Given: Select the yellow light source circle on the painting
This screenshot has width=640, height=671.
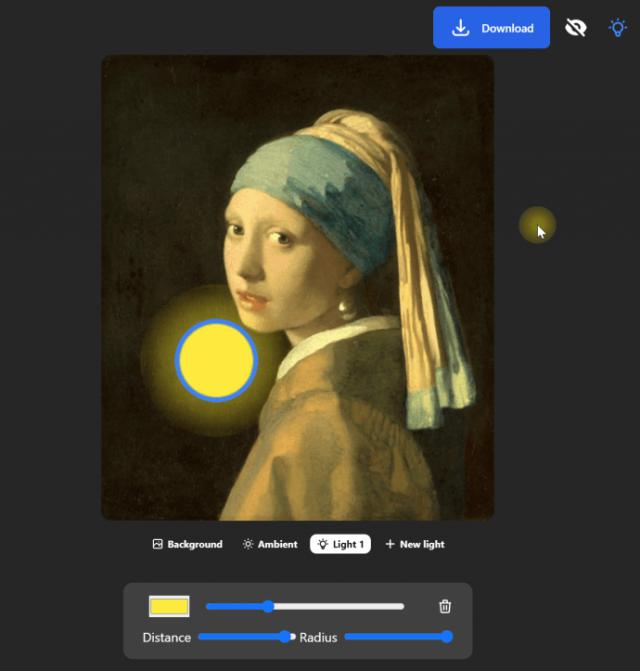Looking at the screenshot, I should click(216, 360).
